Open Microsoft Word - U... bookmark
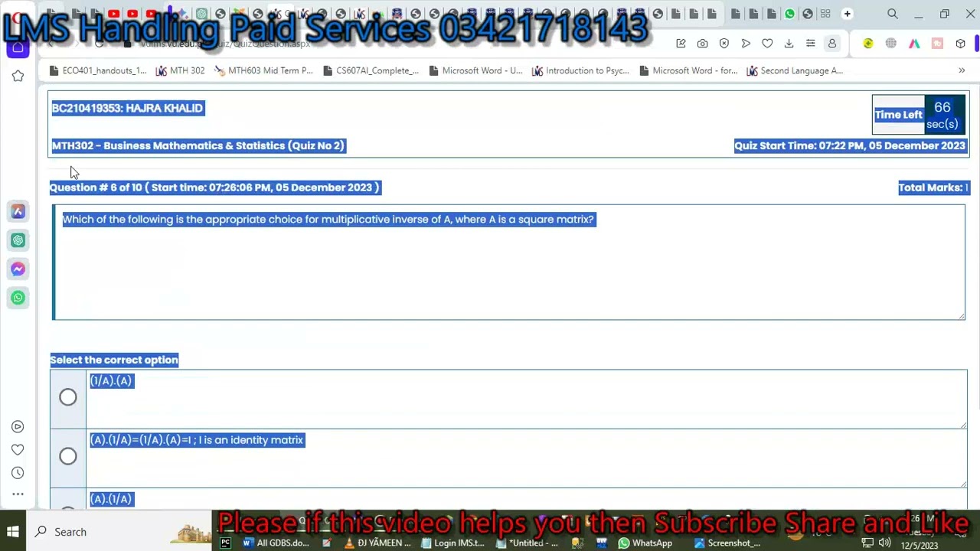This screenshot has width=980, height=551. pos(475,70)
